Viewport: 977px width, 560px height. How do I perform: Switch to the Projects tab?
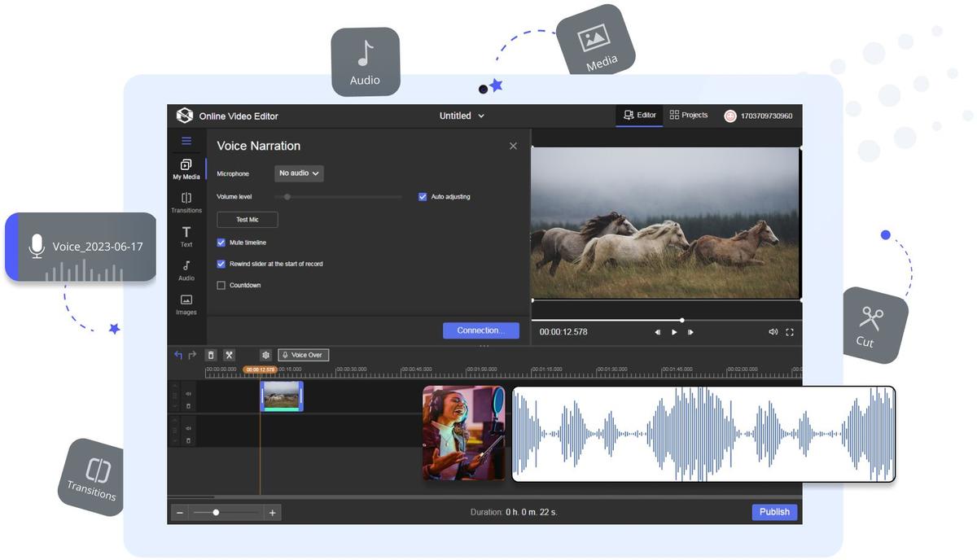[x=686, y=114]
